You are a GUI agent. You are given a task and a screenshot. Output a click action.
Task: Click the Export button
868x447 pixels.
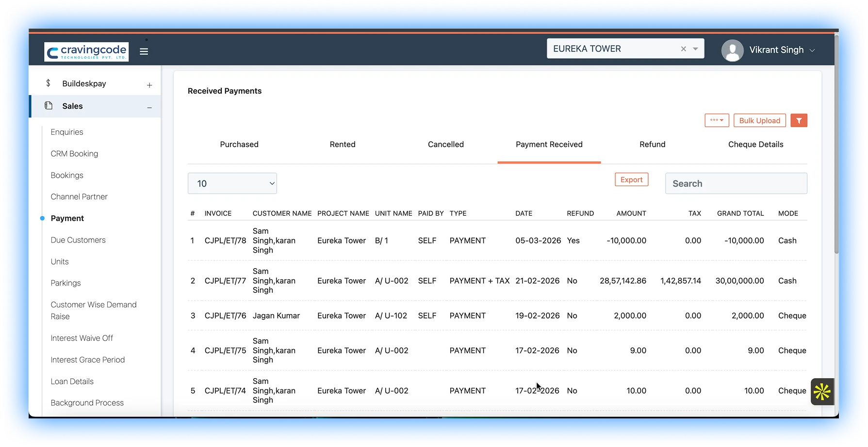[631, 180]
